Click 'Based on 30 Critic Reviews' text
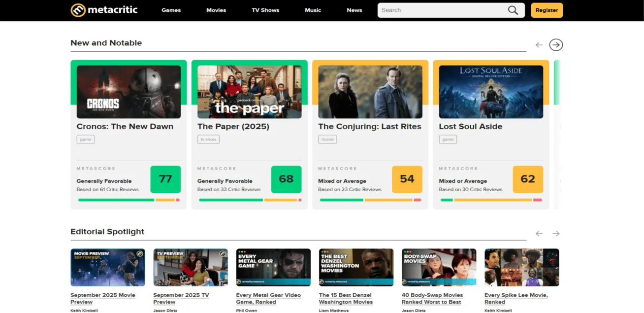 (471, 190)
